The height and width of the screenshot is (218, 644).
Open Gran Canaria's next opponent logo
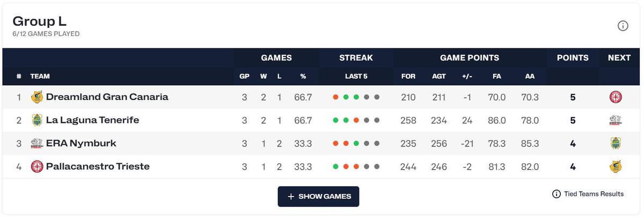[616, 97]
